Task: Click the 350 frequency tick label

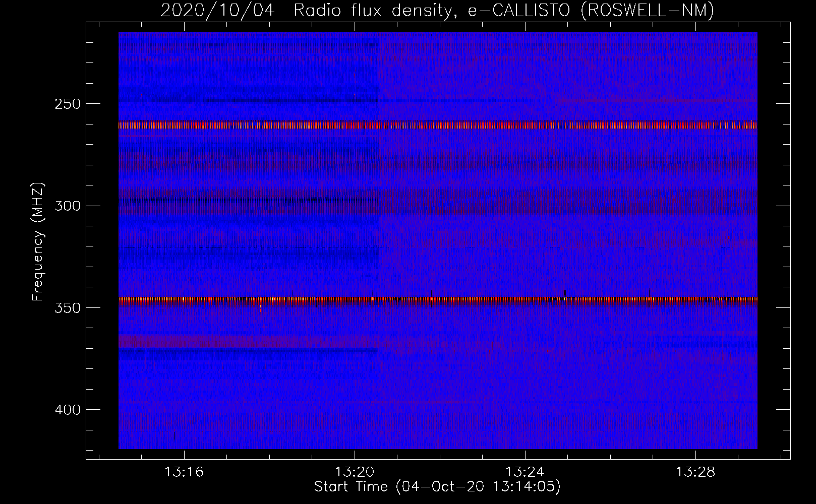Action: [67, 308]
